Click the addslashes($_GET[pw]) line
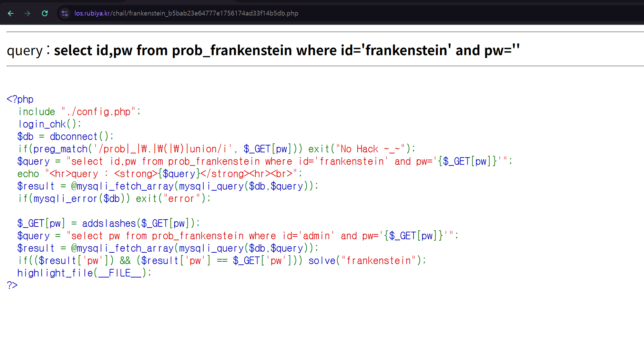The height and width of the screenshot is (353, 644). coord(108,223)
